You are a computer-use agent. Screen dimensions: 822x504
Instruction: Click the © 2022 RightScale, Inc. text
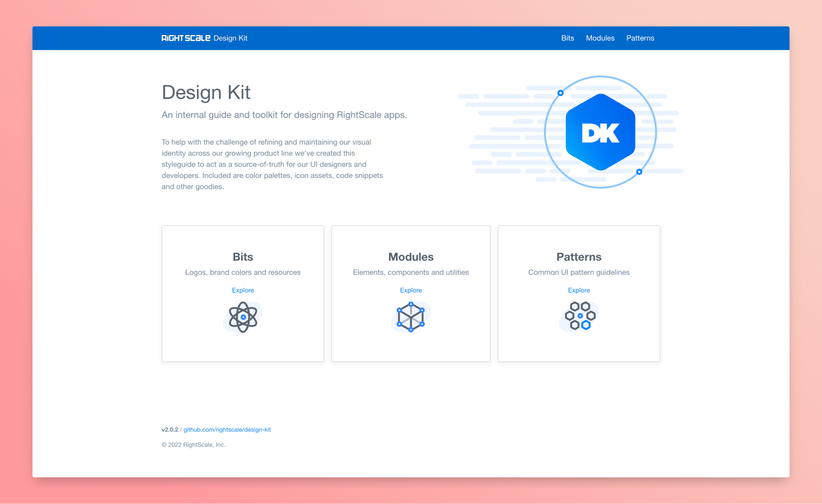point(193,445)
